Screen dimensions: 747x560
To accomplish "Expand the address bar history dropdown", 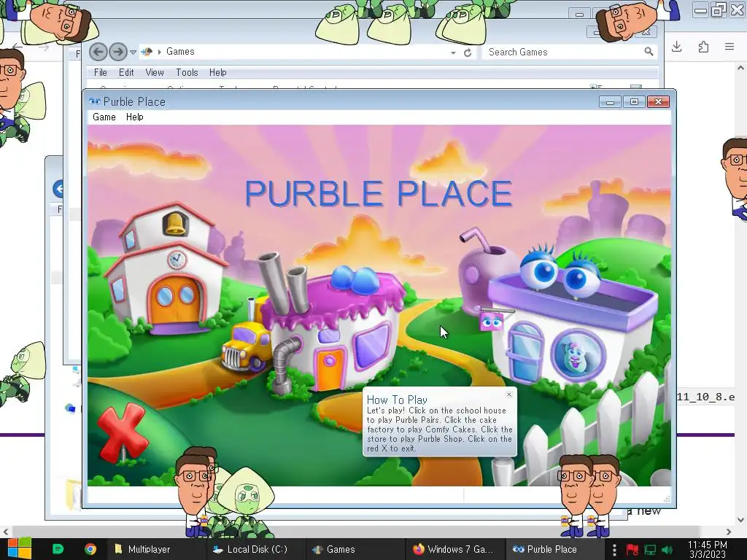I will coord(453,52).
